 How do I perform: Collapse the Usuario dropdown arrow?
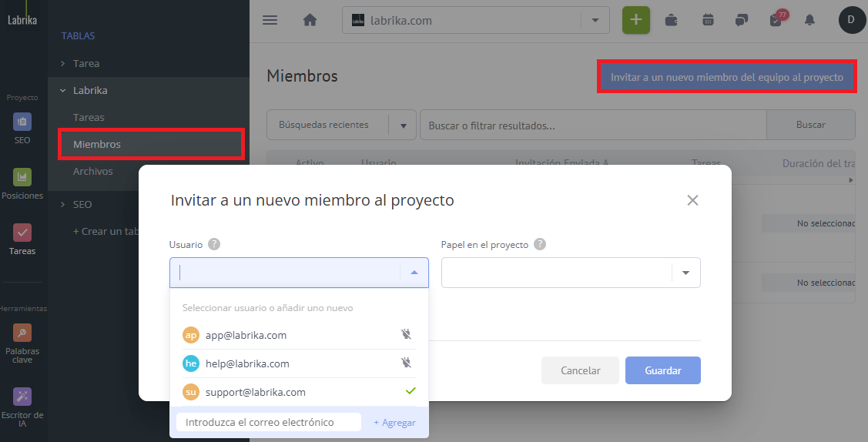coord(414,272)
